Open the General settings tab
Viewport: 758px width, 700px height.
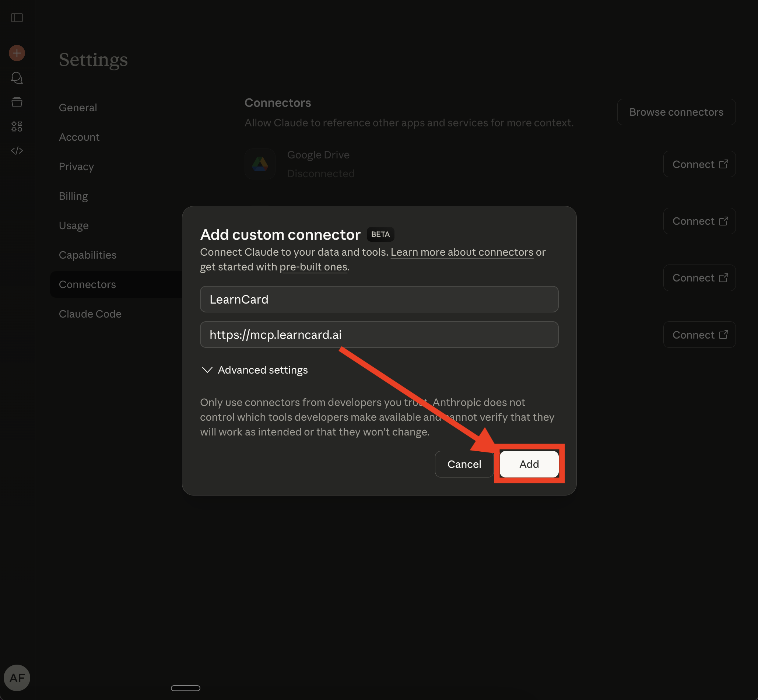pyautogui.click(x=78, y=108)
